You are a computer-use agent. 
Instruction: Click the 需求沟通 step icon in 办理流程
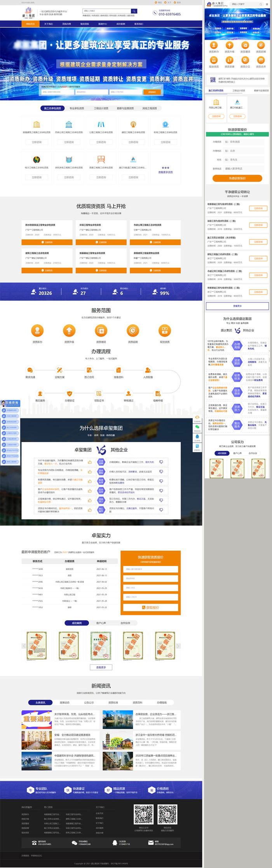point(30,370)
